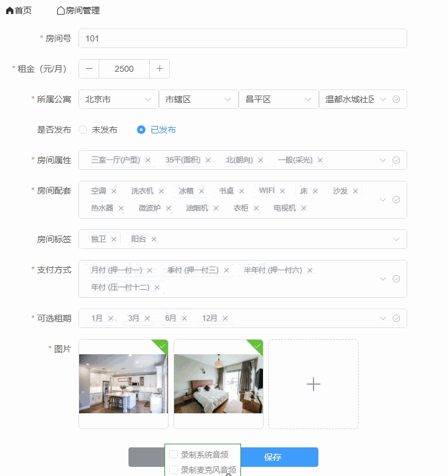Remove 沙发 facility tag
The height and width of the screenshot is (476, 448).
pos(355,191)
